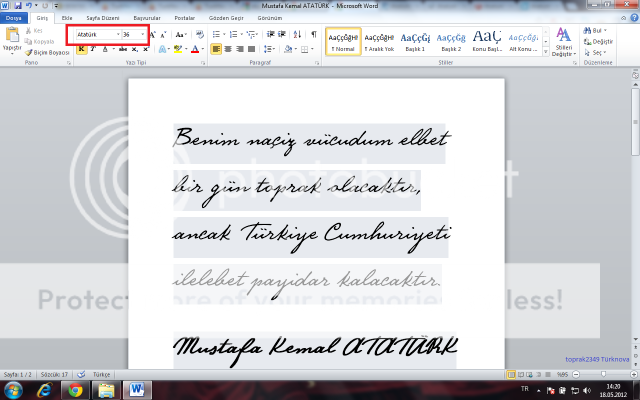Open the font name dropdown showing Atatürk

click(118, 34)
